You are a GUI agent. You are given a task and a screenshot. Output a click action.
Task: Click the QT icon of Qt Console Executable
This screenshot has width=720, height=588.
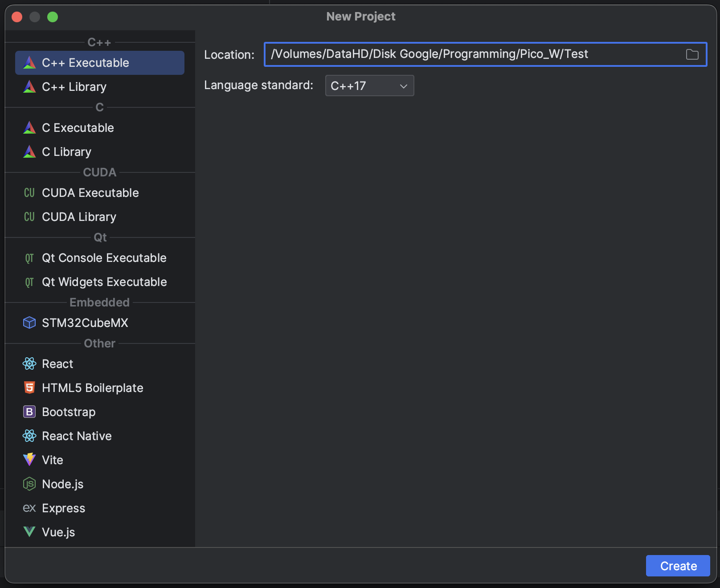click(x=29, y=258)
